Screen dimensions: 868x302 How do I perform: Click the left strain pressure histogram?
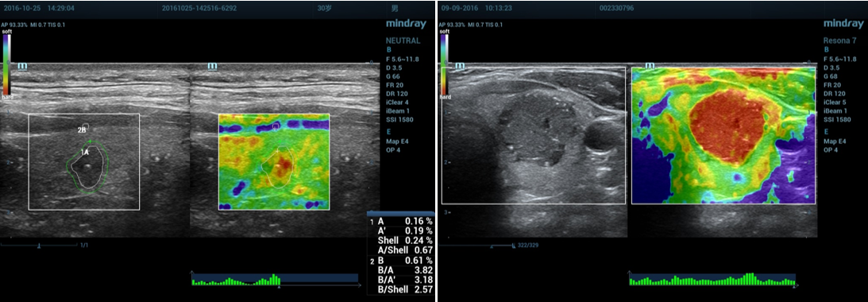click(235, 280)
